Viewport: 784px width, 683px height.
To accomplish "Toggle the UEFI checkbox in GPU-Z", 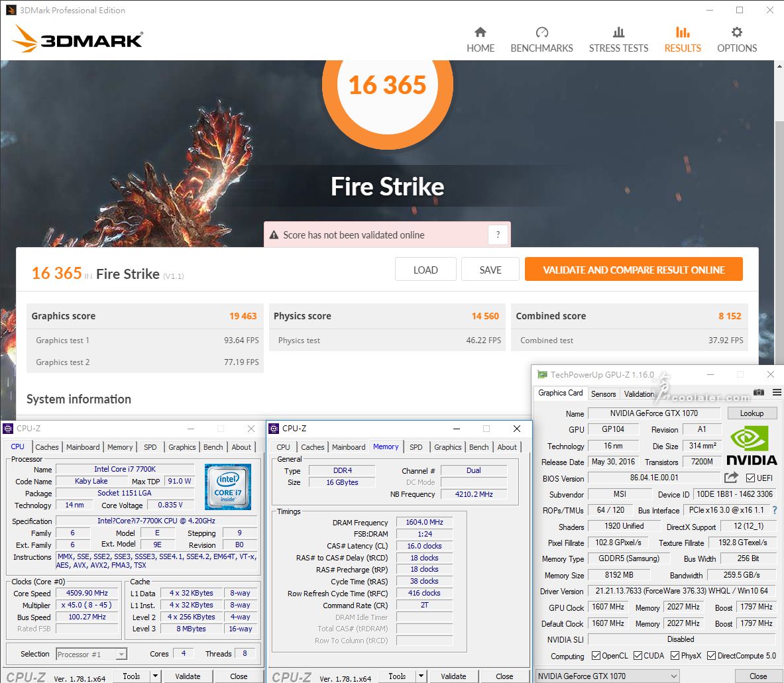I will pos(750,478).
